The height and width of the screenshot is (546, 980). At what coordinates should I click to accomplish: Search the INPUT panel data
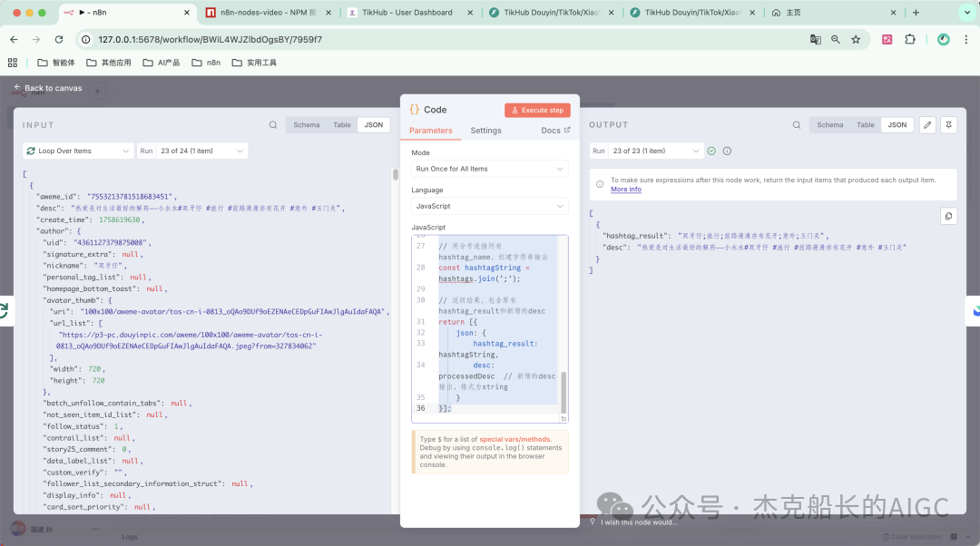273,125
